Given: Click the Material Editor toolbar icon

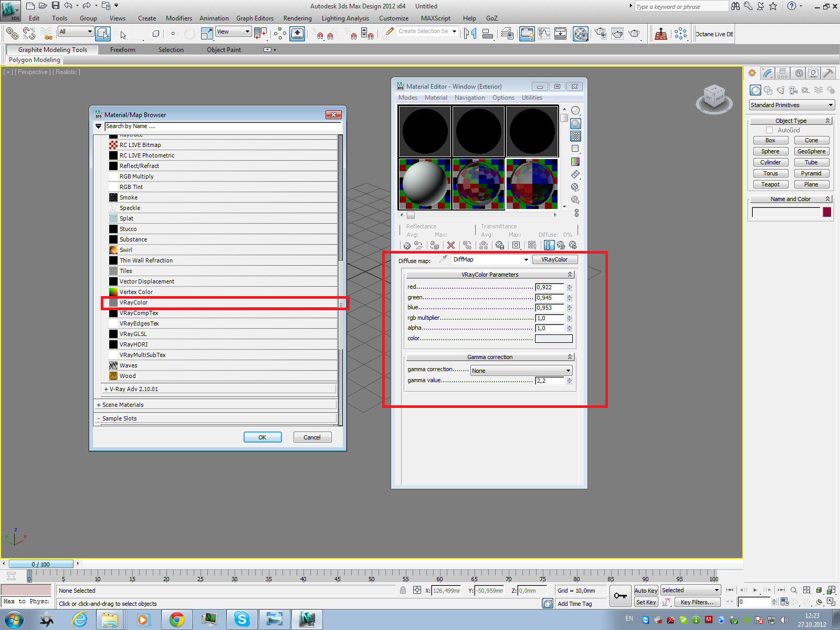Looking at the screenshot, I should pos(580,34).
